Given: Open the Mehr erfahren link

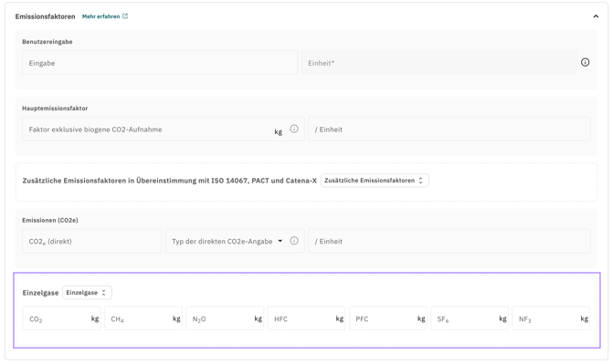Looking at the screenshot, I should point(101,16).
